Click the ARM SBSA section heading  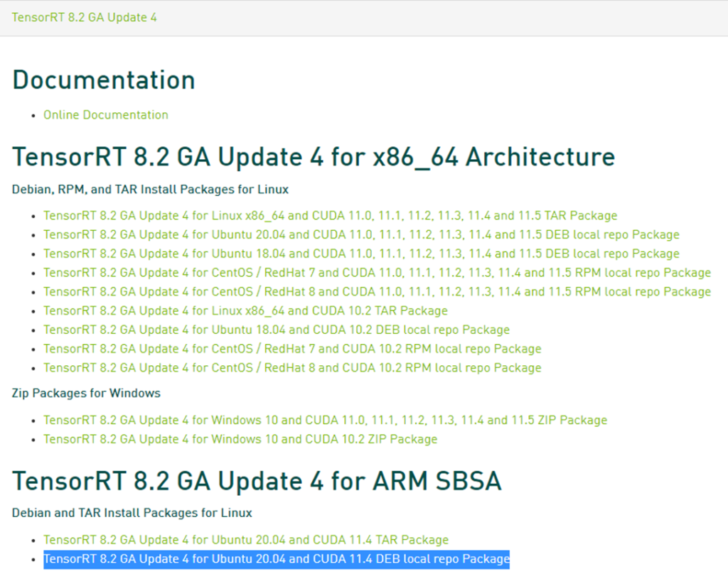tap(257, 481)
